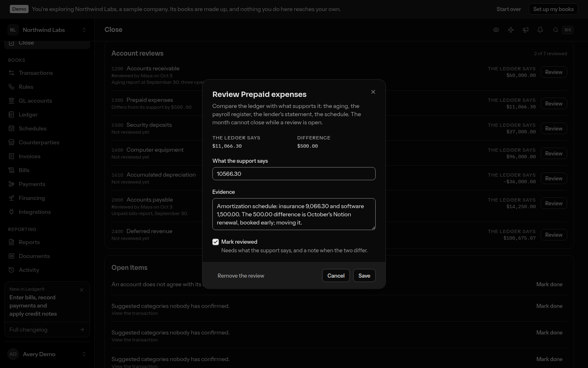Click Start over in the demo banner
This screenshot has height=368, width=588.
[x=509, y=9]
